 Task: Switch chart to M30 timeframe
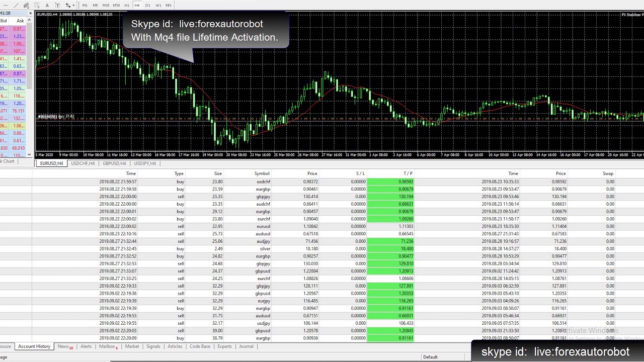(x=116, y=6)
